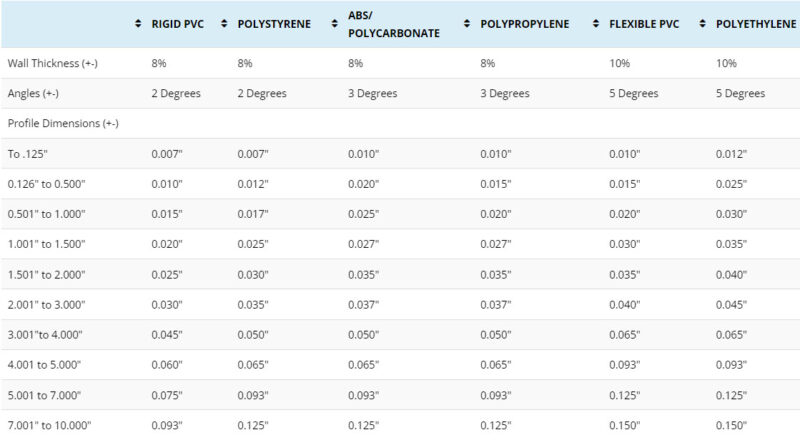Click the Angles (+-) row label
The image size is (800, 440).
33,93
